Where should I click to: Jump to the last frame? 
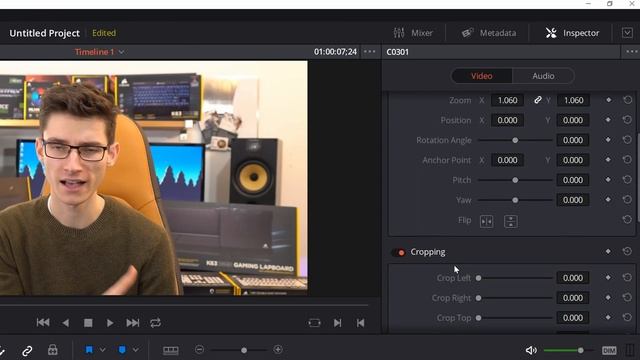click(x=133, y=323)
